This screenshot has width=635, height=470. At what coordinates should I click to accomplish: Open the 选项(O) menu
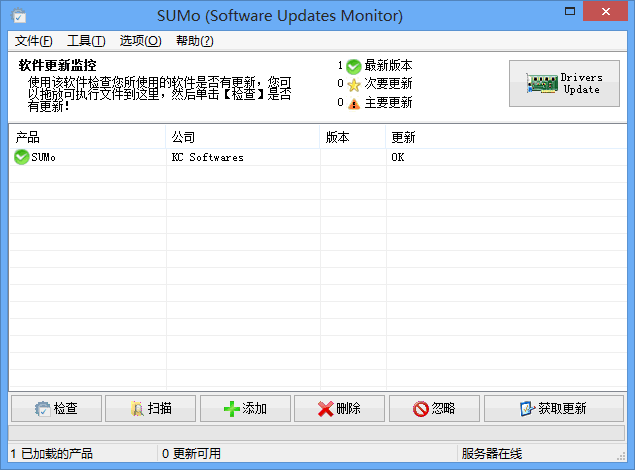click(x=140, y=41)
